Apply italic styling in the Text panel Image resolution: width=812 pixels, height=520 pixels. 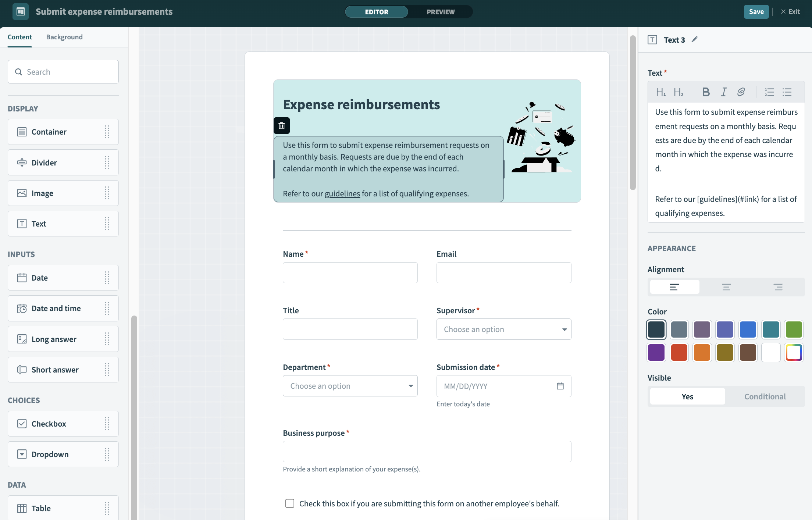723,92
